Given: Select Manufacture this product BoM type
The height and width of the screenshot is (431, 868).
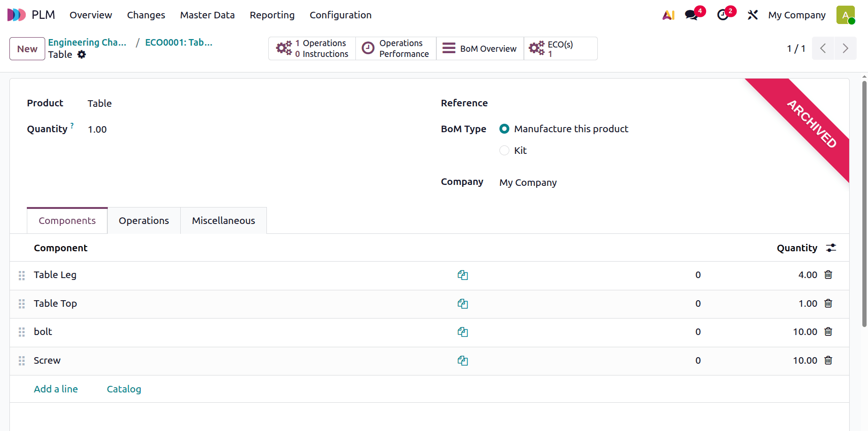Looking at the screenshot, I should (504, 129).
